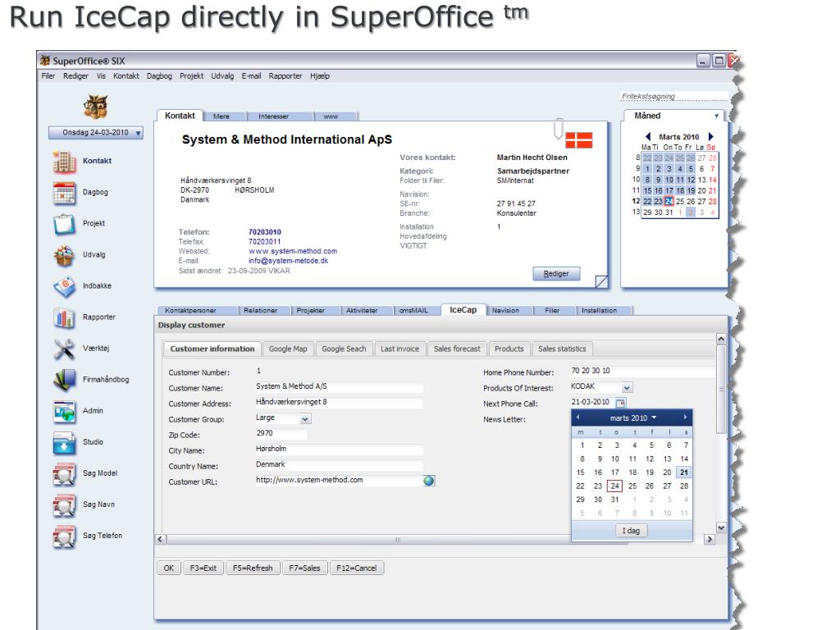Click the Zip Code input field

pyautogui.click(x=281, y=433)
